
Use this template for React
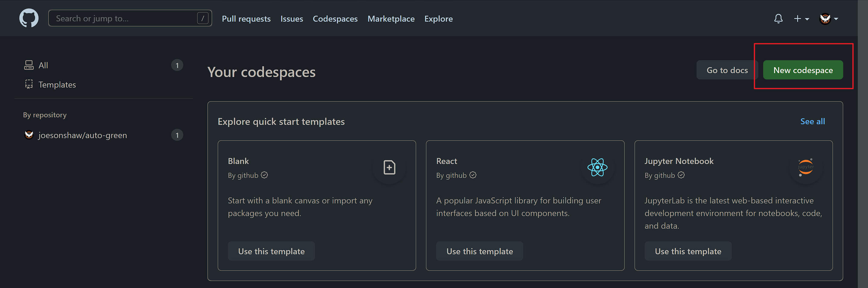(x=479, y=251)
